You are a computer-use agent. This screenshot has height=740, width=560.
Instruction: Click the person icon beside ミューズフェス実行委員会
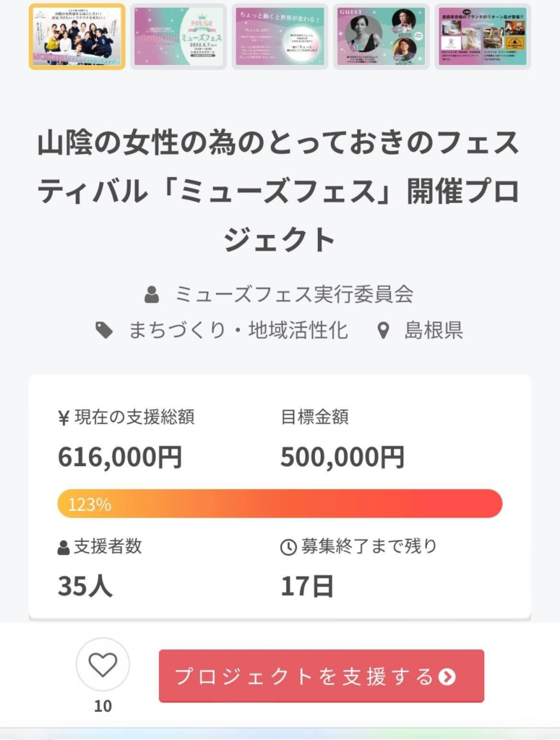(x=152, y=295)
